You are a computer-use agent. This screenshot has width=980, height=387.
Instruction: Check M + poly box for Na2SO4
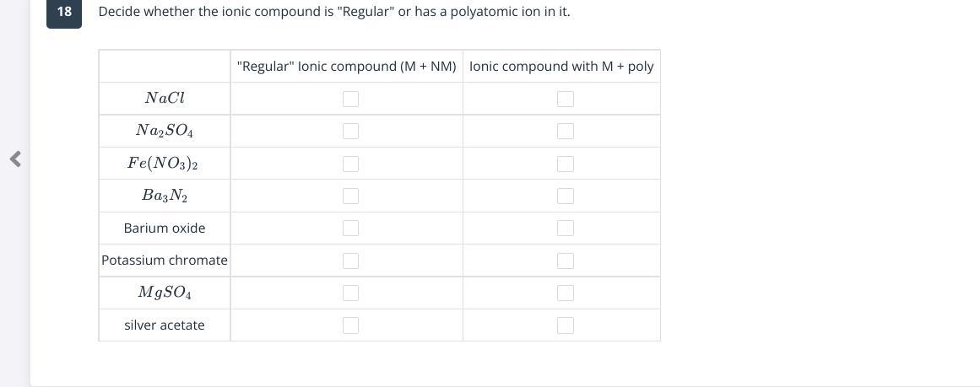click(x=565, y=131)
